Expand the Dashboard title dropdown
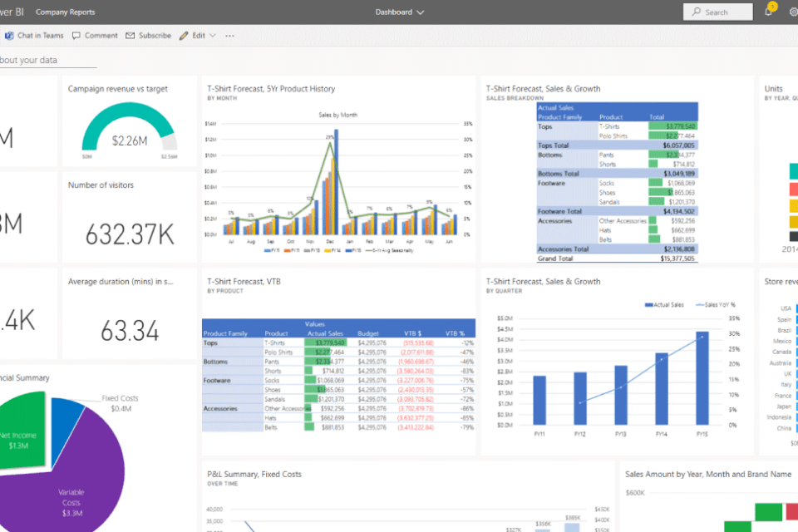Image resolution: width=798 pixels, height=532 pixels. click(x=420, y=12)
